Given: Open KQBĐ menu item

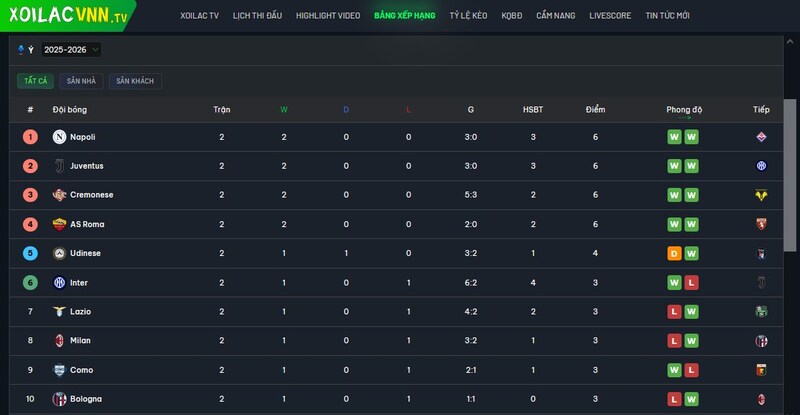Looking at the screenshot, I should tap(512, 16).
